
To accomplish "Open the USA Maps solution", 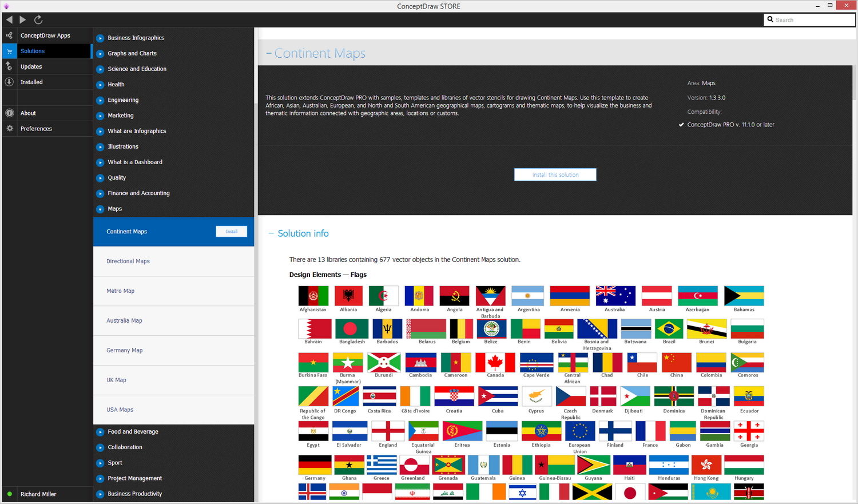I will click(x=173, y=410).
